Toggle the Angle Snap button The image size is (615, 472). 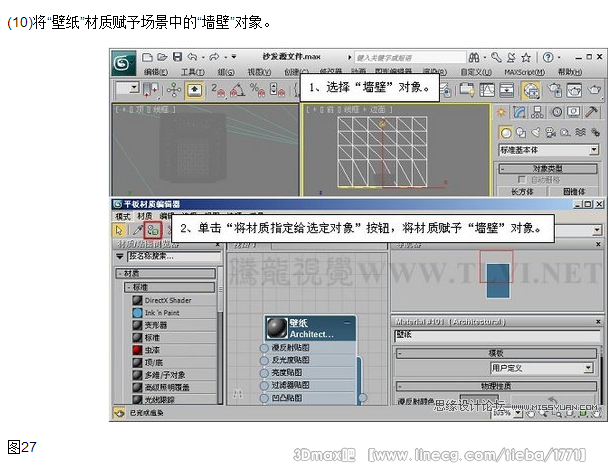tap(237, 90)
